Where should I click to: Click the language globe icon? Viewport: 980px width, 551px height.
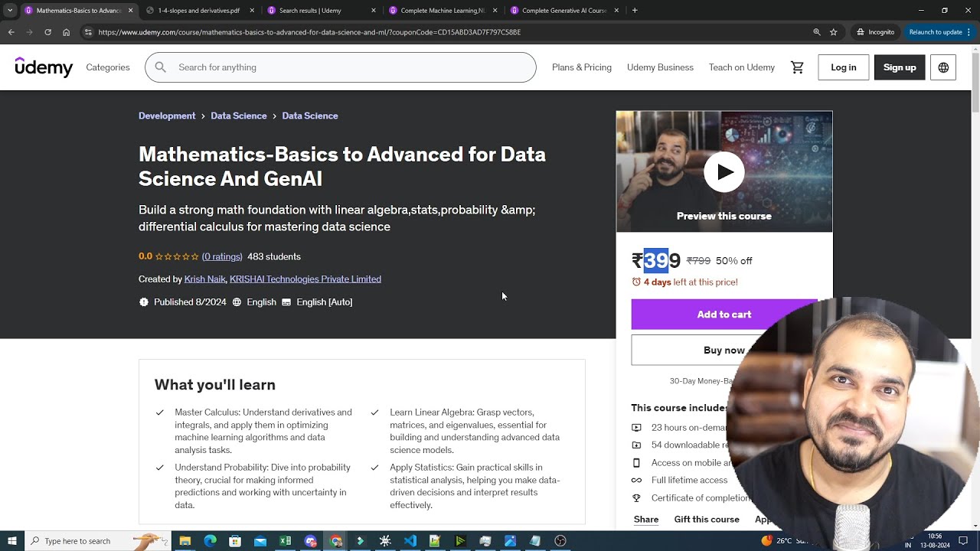point(943,67)
